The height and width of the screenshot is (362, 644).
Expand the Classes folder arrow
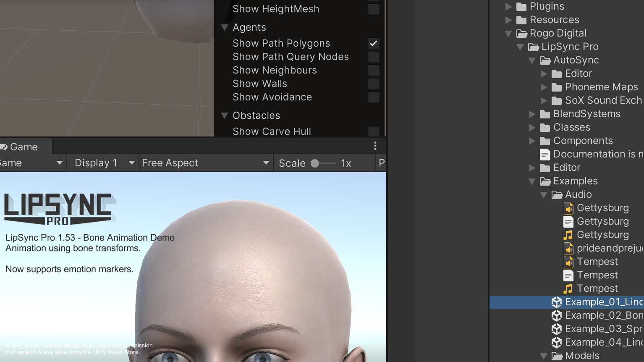pyautogui.click(x=532, y=127)
